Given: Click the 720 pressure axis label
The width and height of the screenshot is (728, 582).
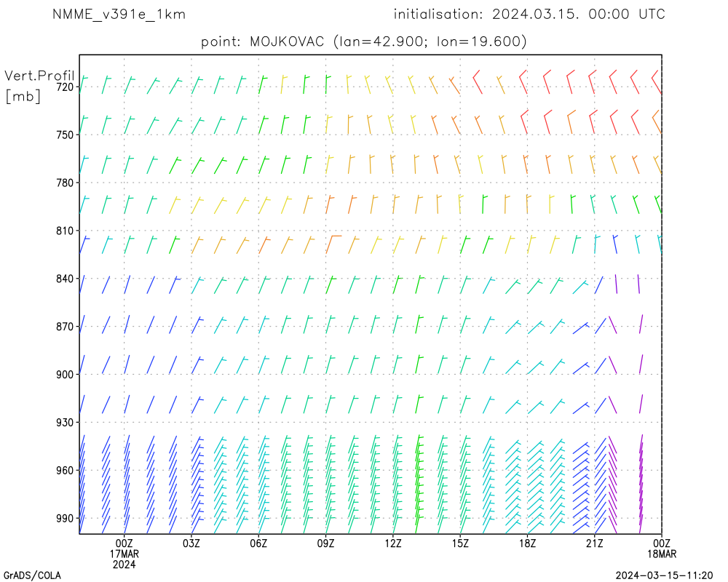Looking at the screenshot, I should click(x=65, y=87).
